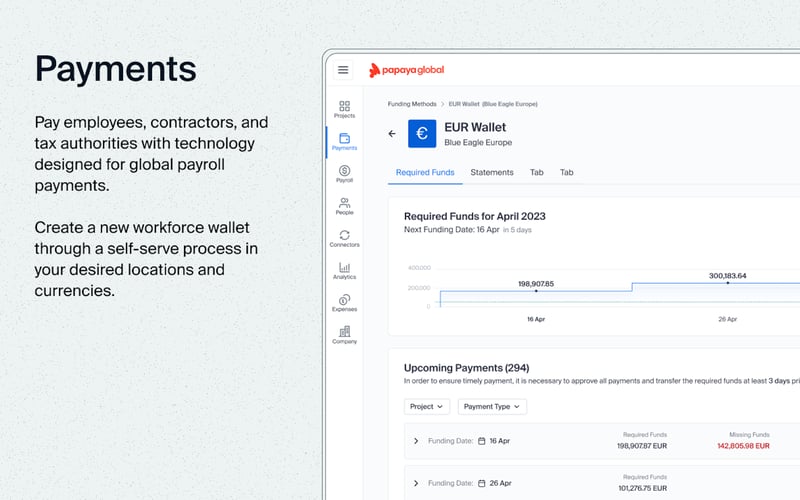Select Payments in the sidebar

[x=344, y=142]
